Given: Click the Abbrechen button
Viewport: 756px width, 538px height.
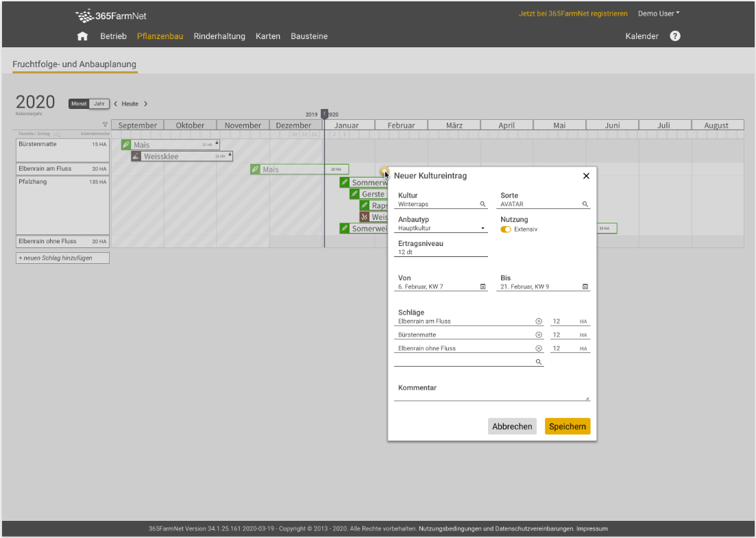Looking at the screenshot, I should point(512,426).
